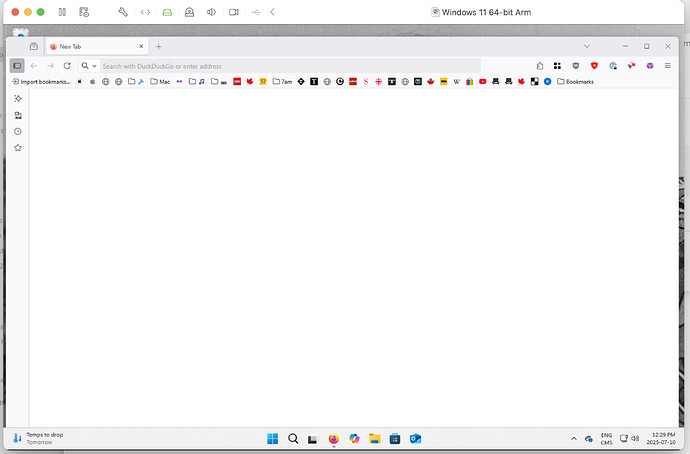Open the Firefox hamburger menu
This screenshot has height=454, width=690.
click(x=667, y=65)
